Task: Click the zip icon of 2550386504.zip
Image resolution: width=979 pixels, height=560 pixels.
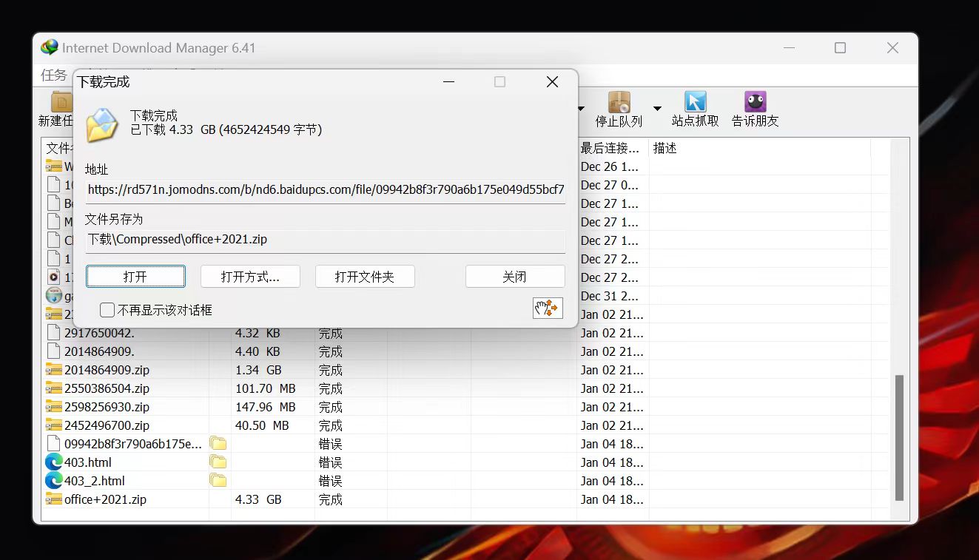Action: click(53, 388)
